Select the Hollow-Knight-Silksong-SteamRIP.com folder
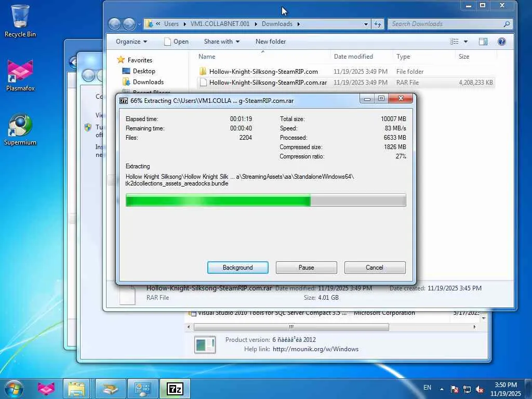This screenshot has height=399, width=532. [x=263, y=72]
